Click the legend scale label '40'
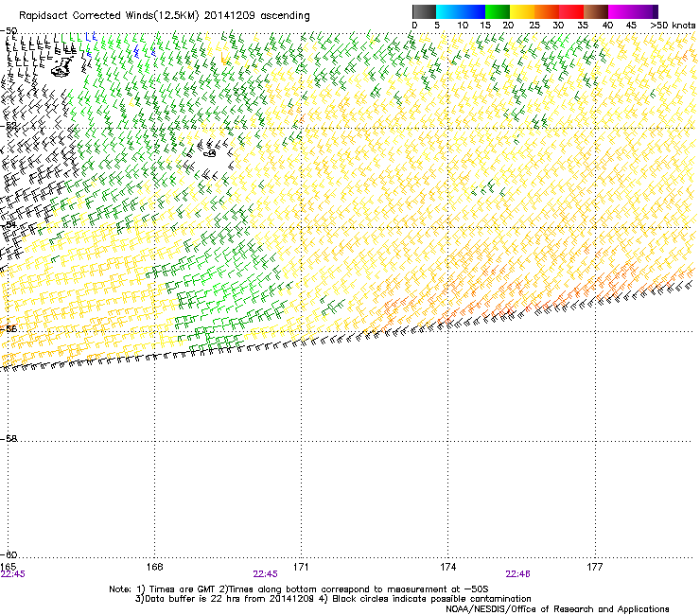This screenshot has width=700, height=615. pyautogui.click(x=607, y=26)
